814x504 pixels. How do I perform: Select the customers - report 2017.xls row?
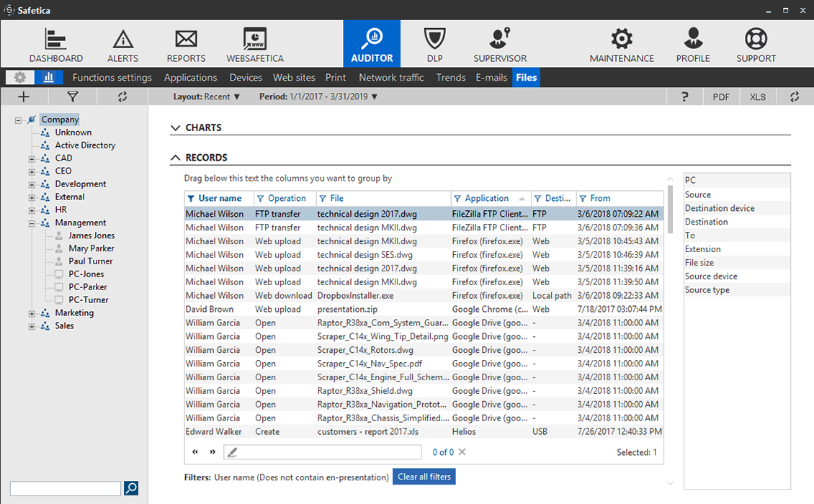[x=424, y=431]
